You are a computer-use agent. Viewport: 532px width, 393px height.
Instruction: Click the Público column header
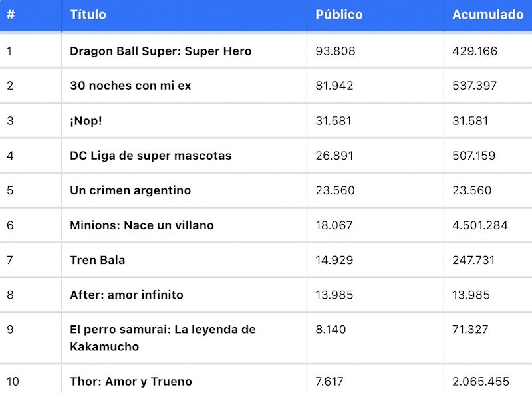point(339,15)
